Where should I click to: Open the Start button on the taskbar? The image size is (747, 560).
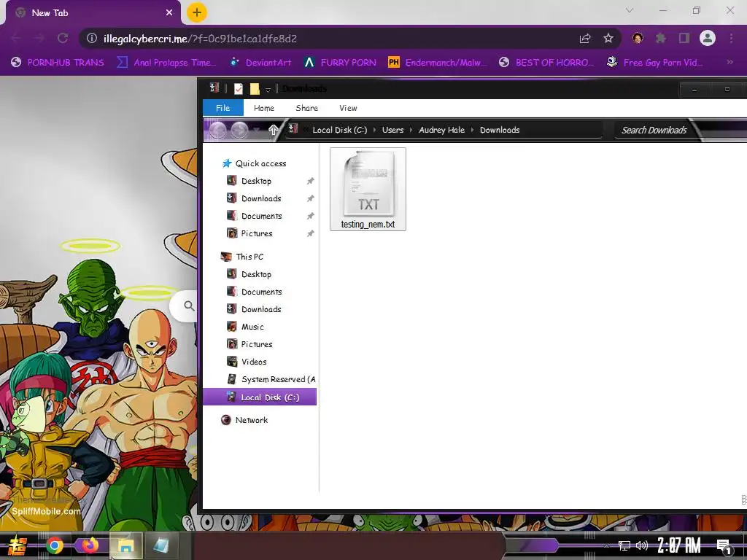pyautogui.click(x=17, y=545)
